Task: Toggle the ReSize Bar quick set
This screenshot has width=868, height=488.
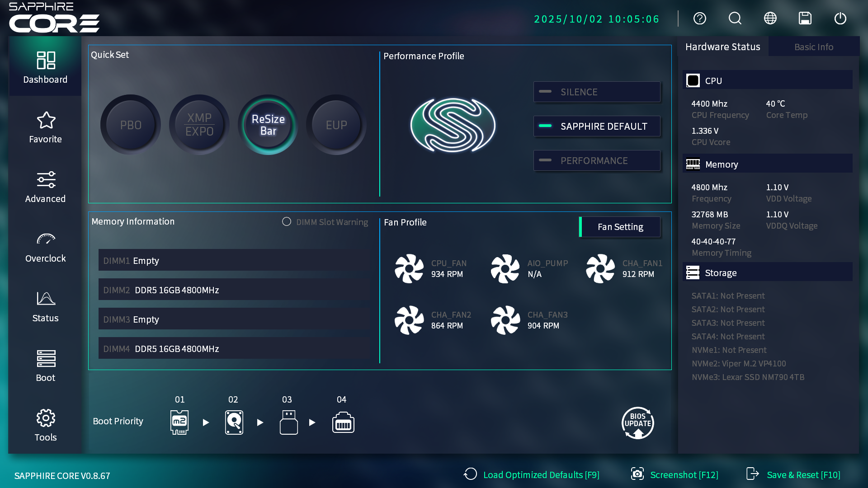Action: [268, 125]
